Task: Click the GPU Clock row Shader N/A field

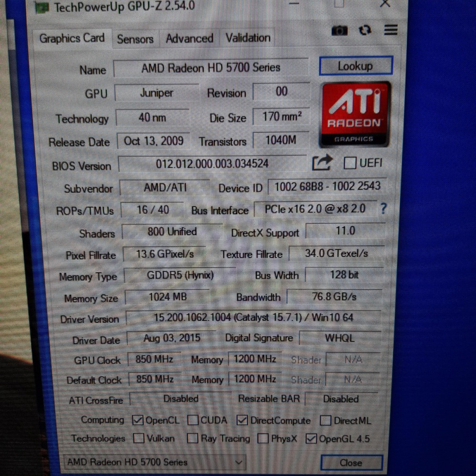Action: coord(353,360)
